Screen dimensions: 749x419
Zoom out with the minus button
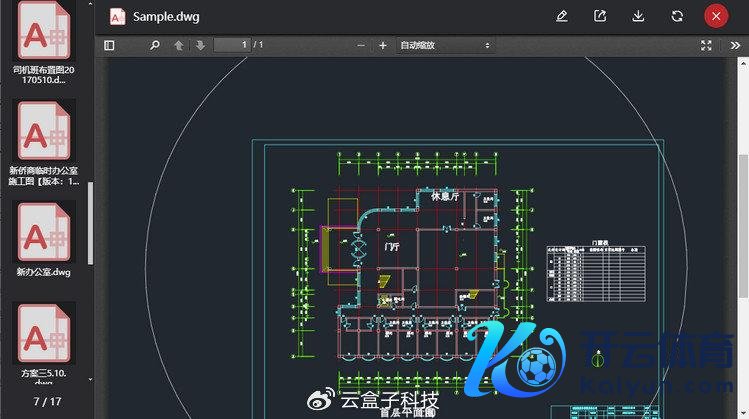pos(360,45)
